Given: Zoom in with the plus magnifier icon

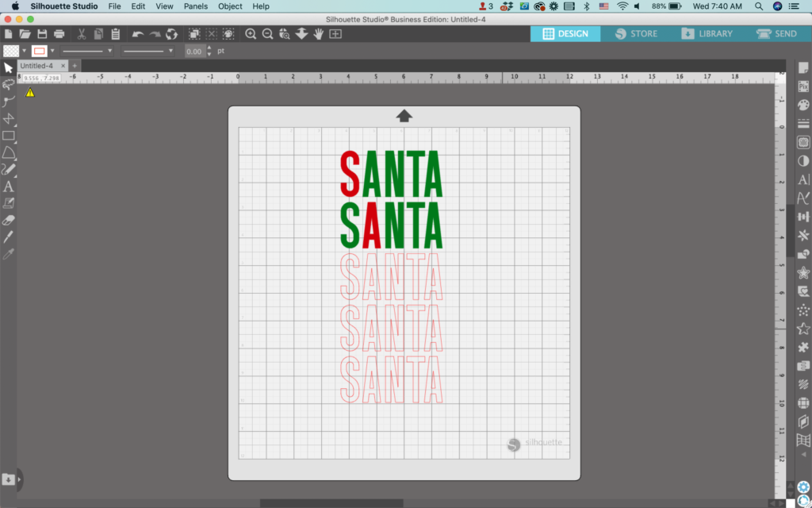Looking at the screenshot, I should [x=251, y=34].
